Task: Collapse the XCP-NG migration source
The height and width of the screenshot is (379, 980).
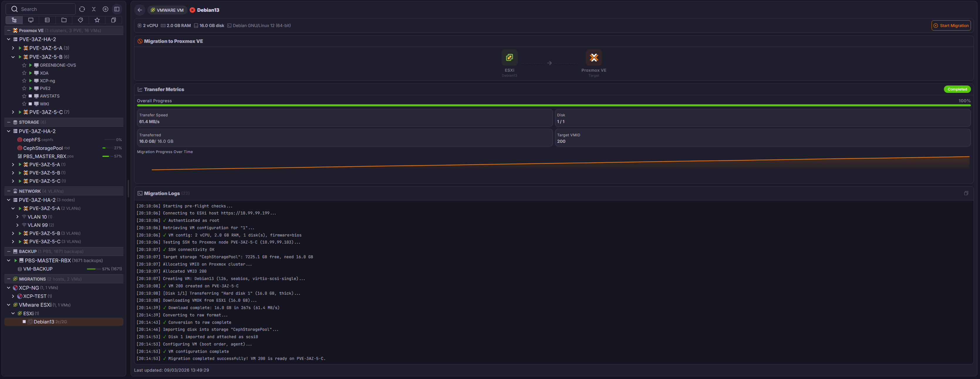Action: (x=9, y=288)
